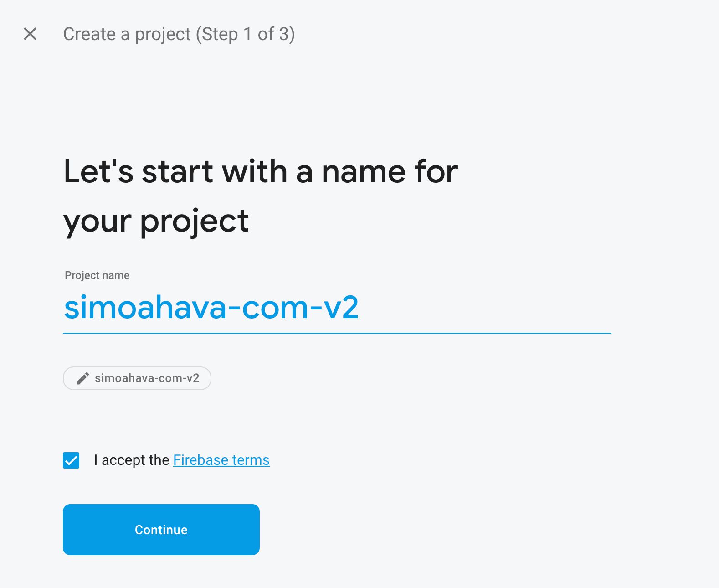
Task: Click the 'Project name' field label
Action: [97, 275]
